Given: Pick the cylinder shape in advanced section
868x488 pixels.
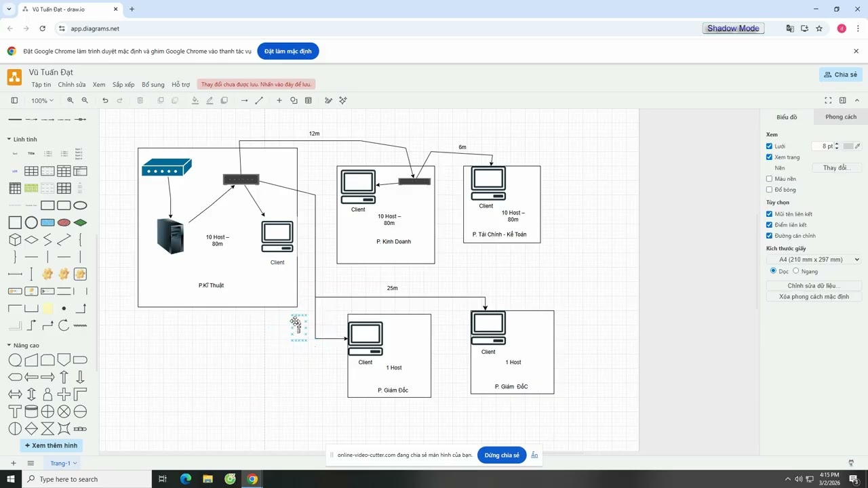Looking at the screenshot, I should (x=31, y=411).
